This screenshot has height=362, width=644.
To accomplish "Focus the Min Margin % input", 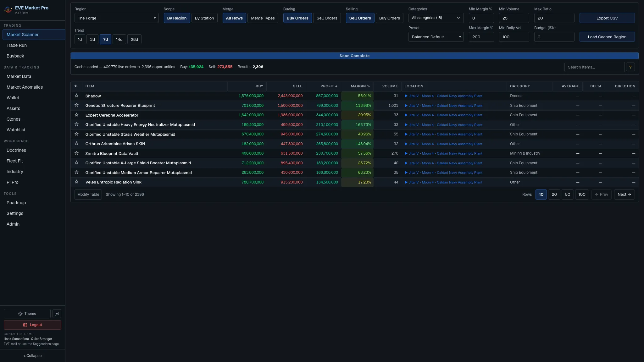I will click(x=481, y=18).
